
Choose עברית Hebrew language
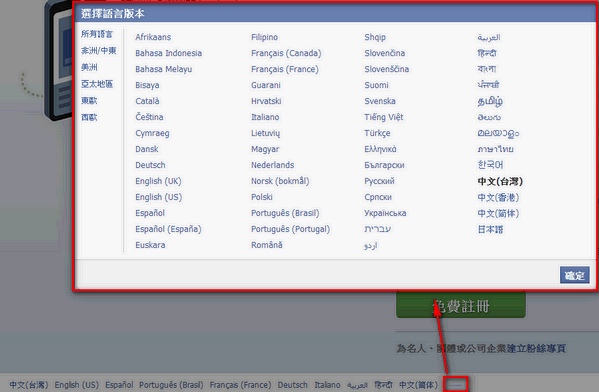(x=377, y=229)
